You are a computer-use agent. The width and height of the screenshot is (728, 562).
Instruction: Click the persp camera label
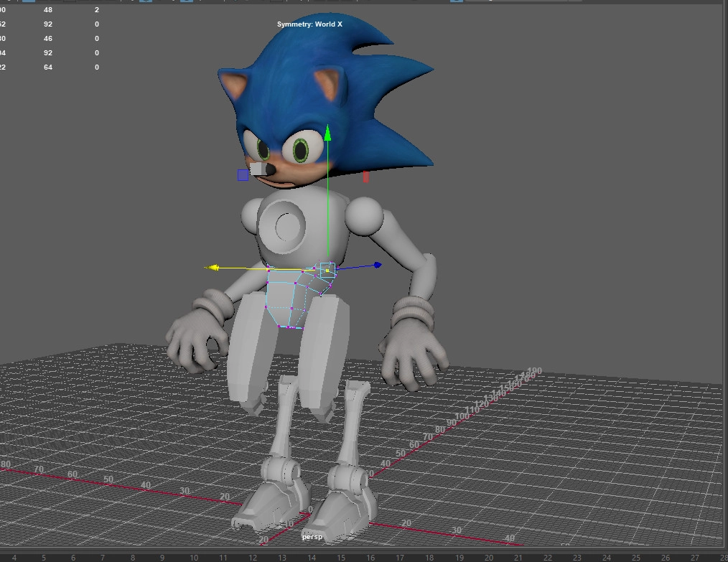pos(312,537)
